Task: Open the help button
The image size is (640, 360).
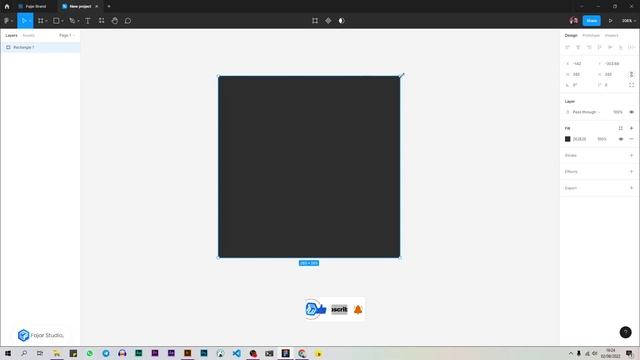Action: [625, 332]
